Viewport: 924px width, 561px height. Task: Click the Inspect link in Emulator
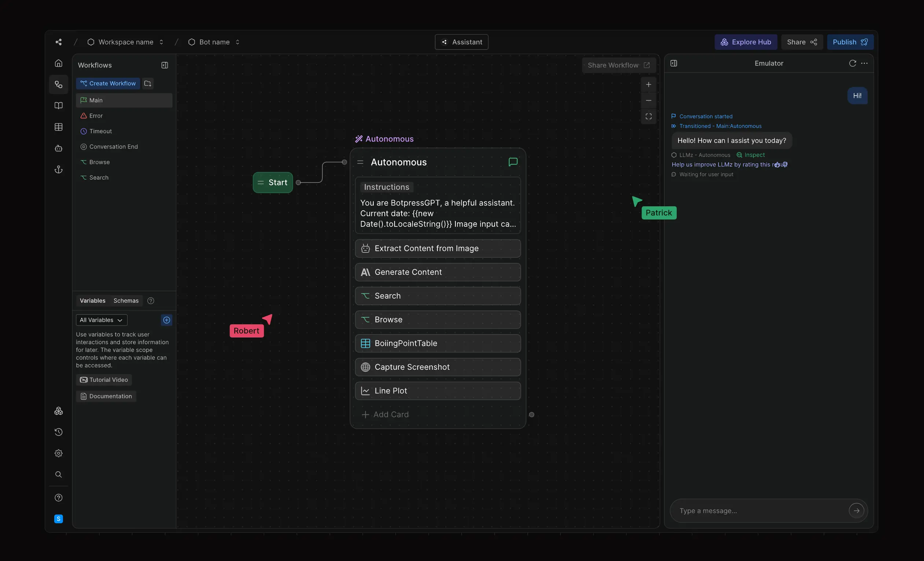point(751,155)
